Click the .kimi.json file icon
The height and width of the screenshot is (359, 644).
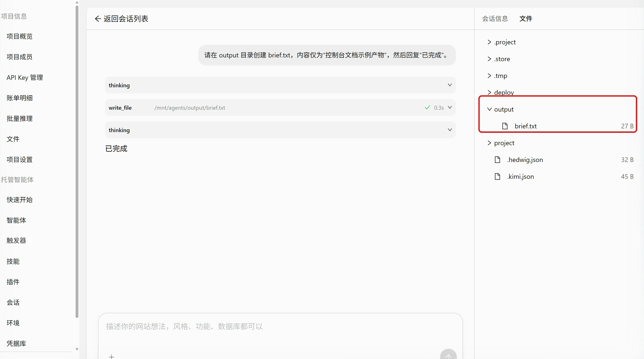click(x=497, y=176)
